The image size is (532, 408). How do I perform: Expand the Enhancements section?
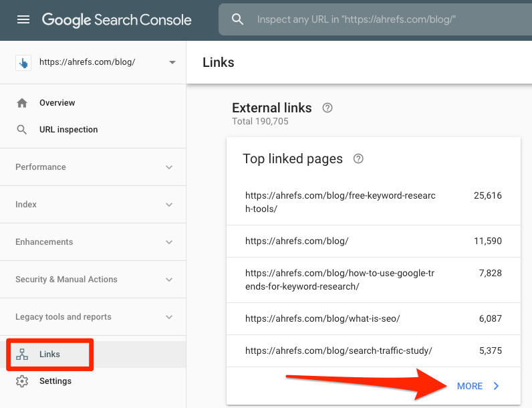pos(169,242)
